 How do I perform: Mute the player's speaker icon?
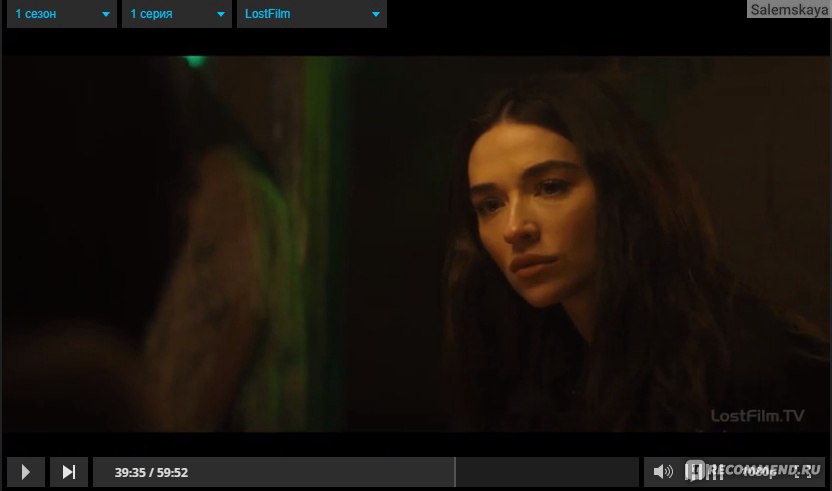(662, 471)
